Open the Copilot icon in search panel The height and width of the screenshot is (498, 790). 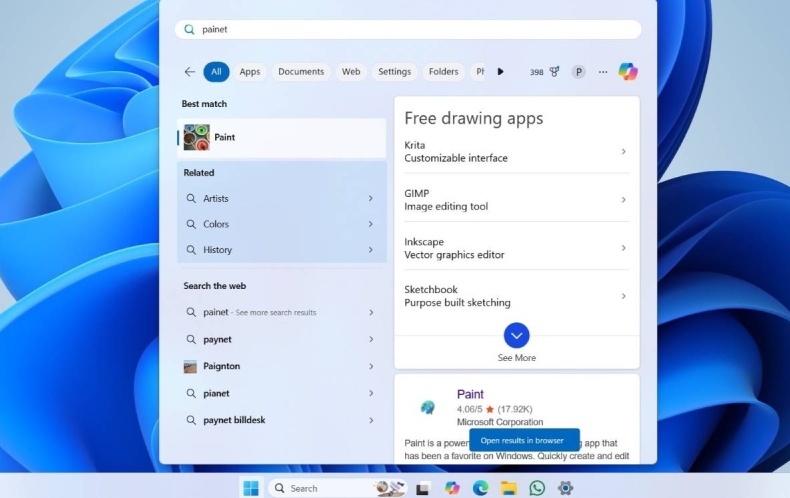click(x=628, y=72)
